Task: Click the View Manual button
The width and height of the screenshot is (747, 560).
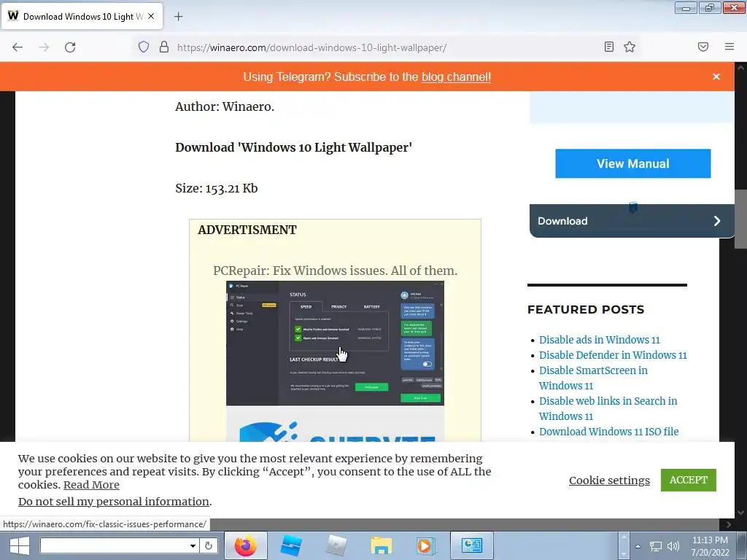Action: [632, 164]
